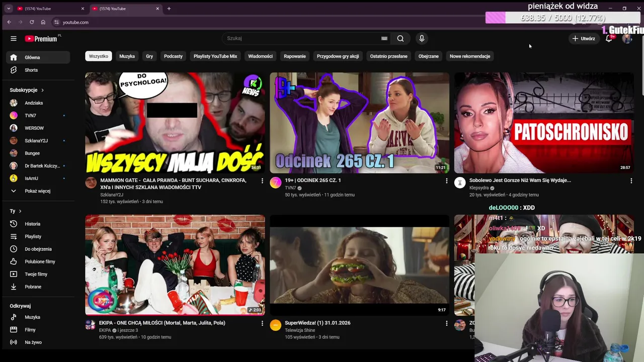This screenshot has width=644, height=362.
Task: Open Polubione filmy liked videos
Action: coord(39,261)
